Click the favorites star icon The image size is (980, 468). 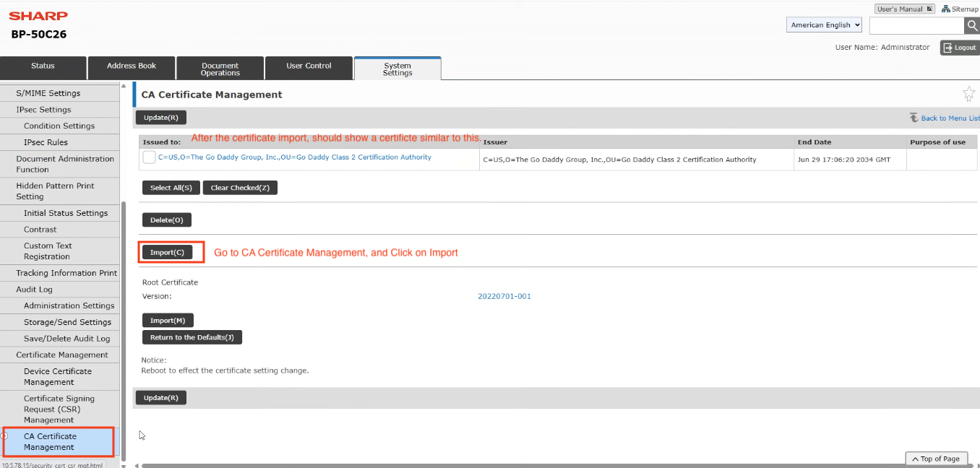(x=968, y=94)
